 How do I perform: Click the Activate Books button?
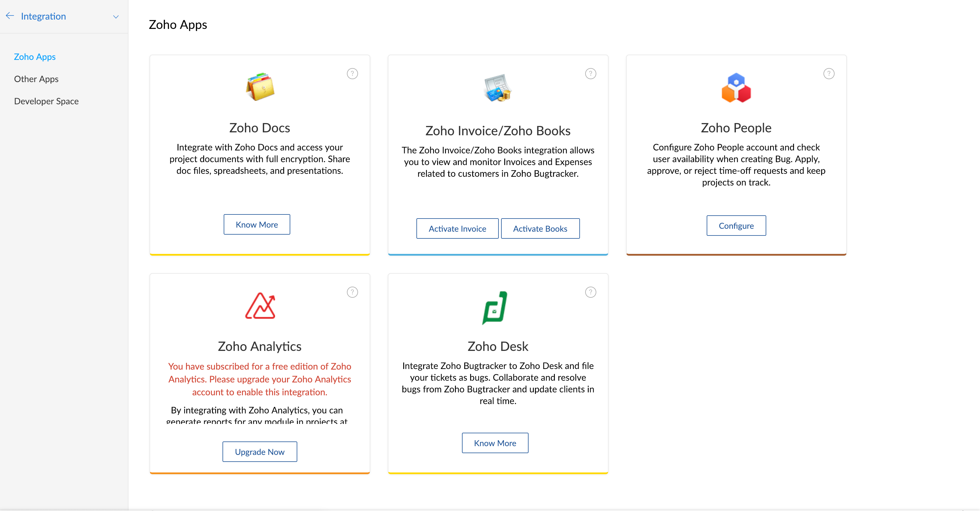coord(540,228)
